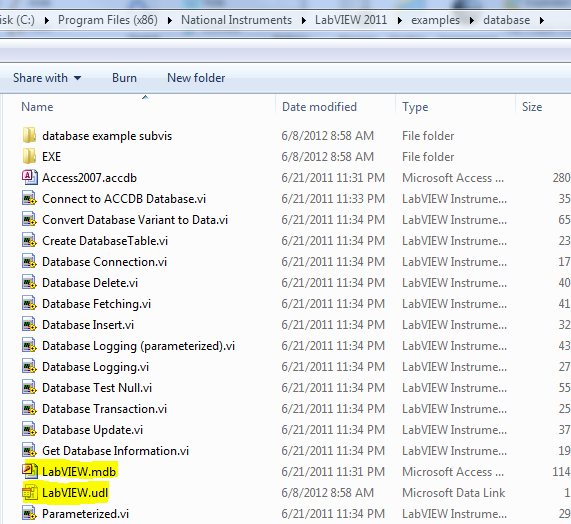Screen dimensions: 571x524
Task: Navigate to National Instruments breadcrumb
Action: 236,20
